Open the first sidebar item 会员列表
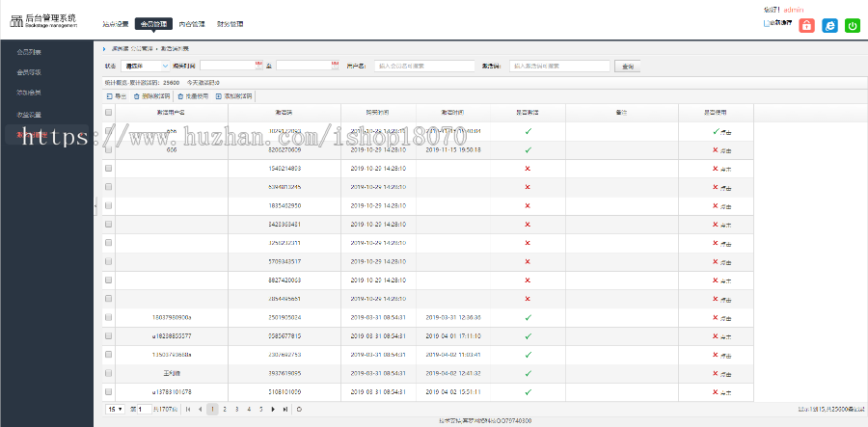This screenshot has width=868, height=427. [x=29, y=52]
